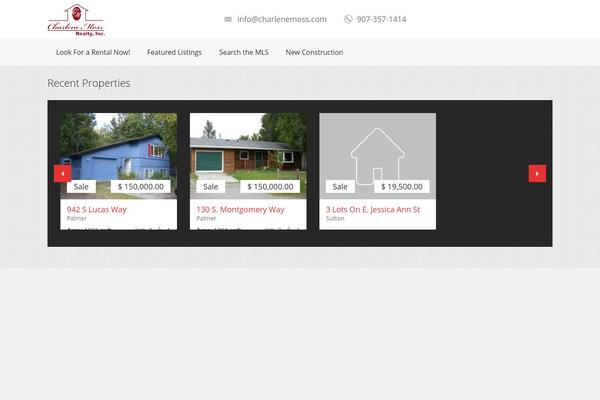View the blue house photo thumbnail
This screenshot has height=400, width=600.
[119, 156]
